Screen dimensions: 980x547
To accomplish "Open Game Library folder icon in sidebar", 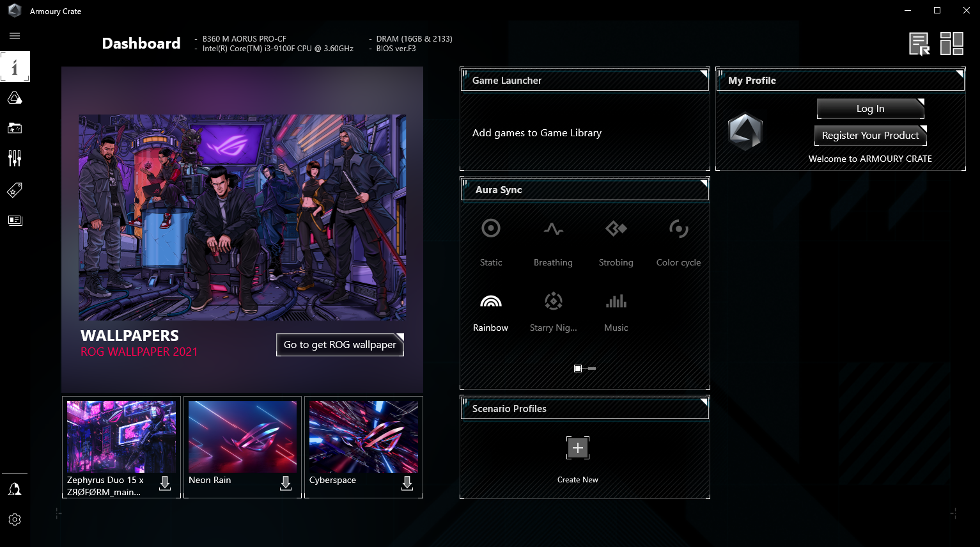I will (15, 128).
